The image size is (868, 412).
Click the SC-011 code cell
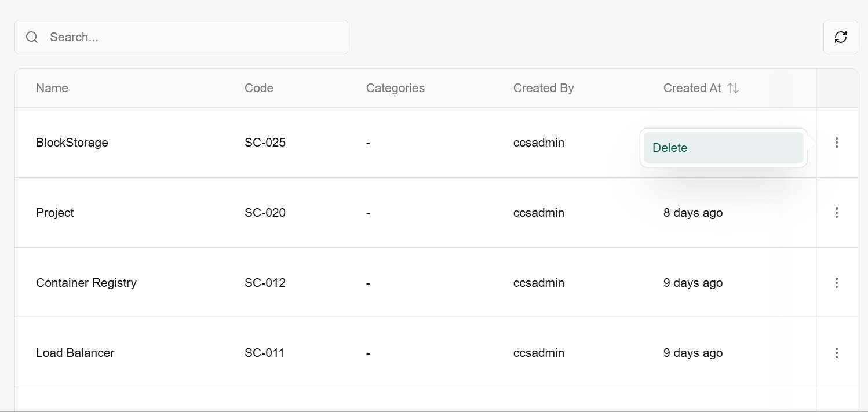coord(264,353)
